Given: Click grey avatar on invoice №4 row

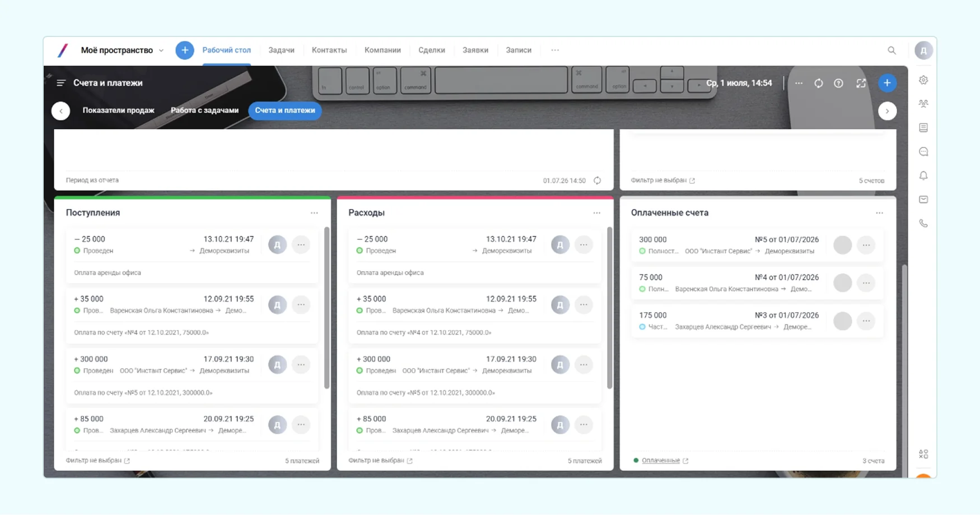Looking at the screenshot, I should point(842,283).
